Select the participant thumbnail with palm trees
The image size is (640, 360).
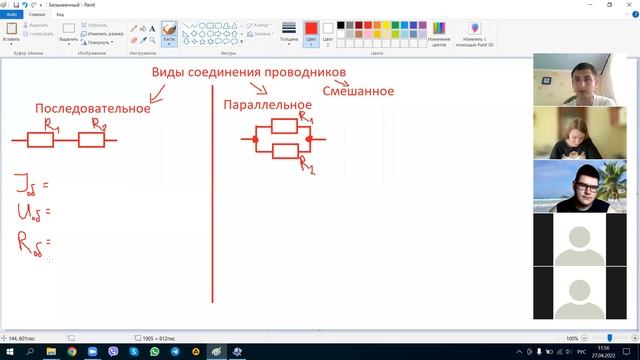pyautogui.click(x=580, y=186)
